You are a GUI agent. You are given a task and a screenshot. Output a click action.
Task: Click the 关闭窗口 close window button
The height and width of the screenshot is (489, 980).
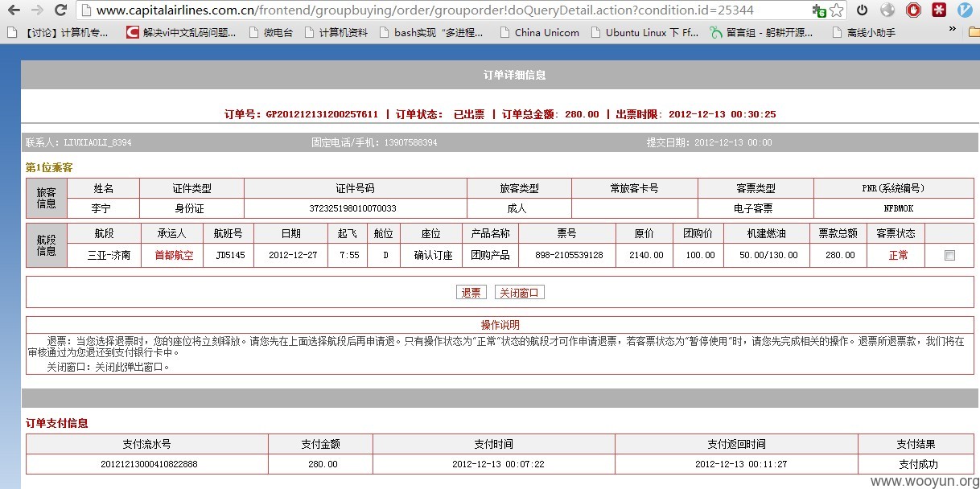pyautogui.click(x=519, y=293)
